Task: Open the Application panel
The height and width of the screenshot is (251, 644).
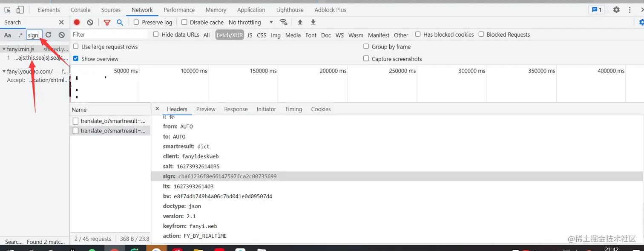Action: [251, 10]
